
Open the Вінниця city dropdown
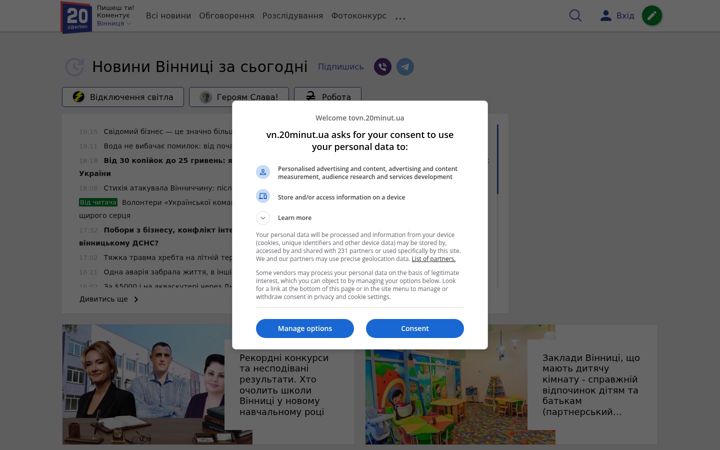pyautogui.click(x=113, y=23)
